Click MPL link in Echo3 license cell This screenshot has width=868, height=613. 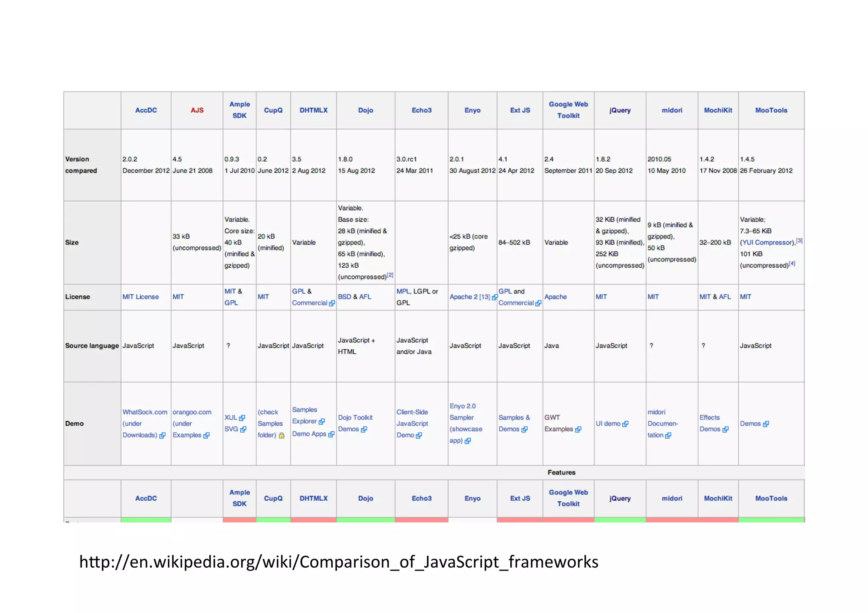(403, 291)
